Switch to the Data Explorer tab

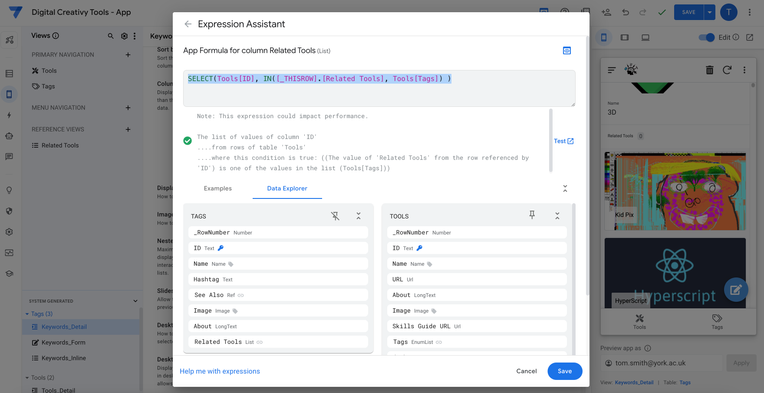coord(287,188)
